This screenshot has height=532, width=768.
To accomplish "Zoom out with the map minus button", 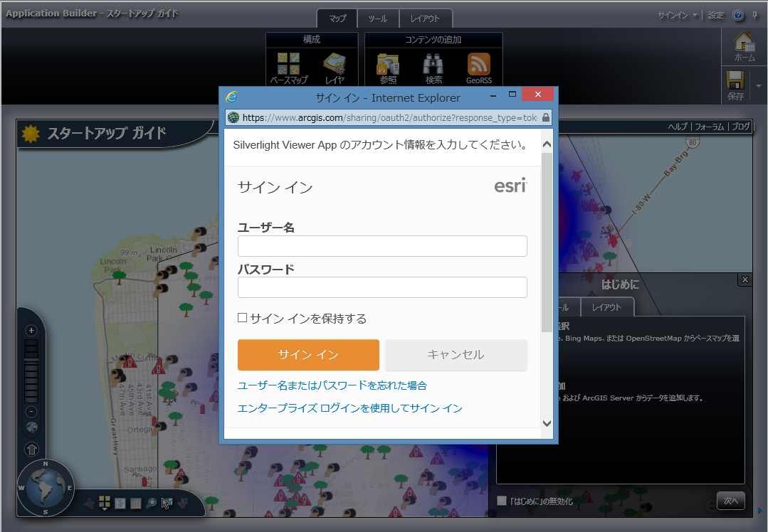I will (31, 412).
